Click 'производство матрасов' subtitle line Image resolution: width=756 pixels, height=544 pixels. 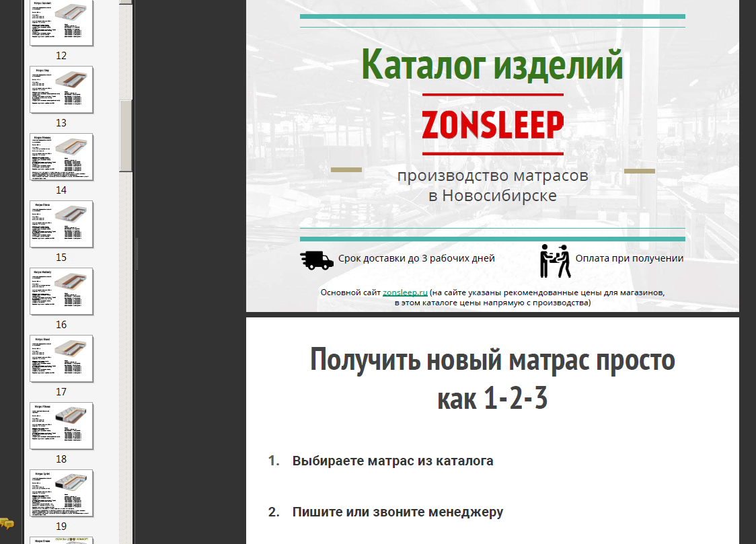493,176
